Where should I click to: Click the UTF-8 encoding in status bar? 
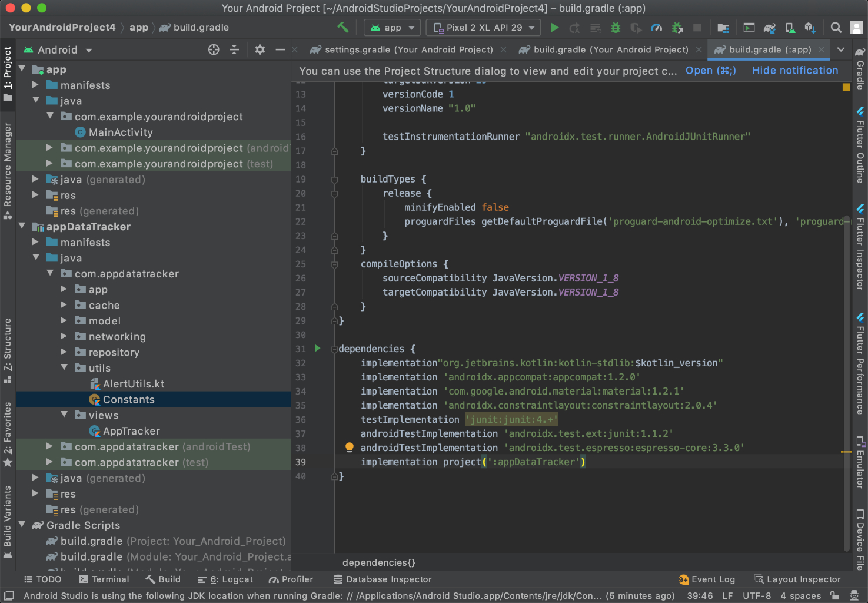pyautogui.click(x=757, y=596)
